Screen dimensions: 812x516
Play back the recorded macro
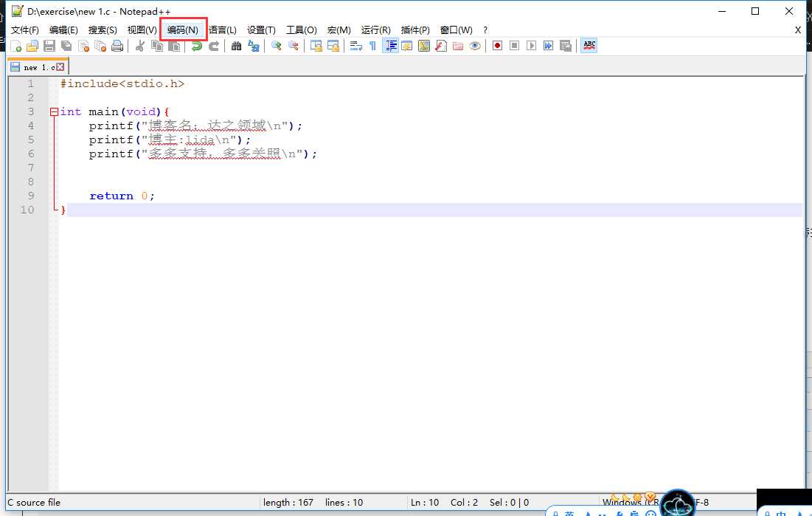point(531,47)
